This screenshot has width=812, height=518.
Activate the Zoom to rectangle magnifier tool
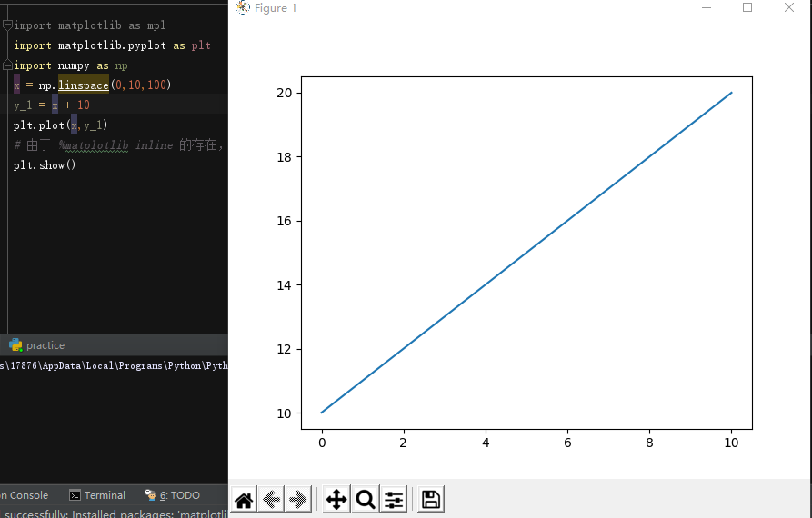pyautogui.click(x=366, y=500)
